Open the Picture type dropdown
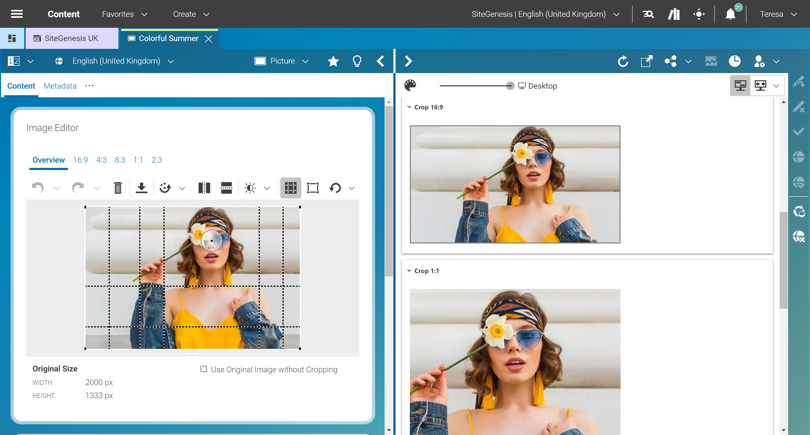 [x=281, y=61]
